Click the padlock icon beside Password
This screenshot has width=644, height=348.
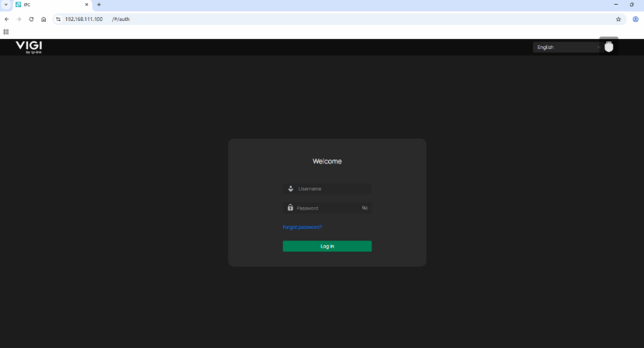(x=290, y=208)
